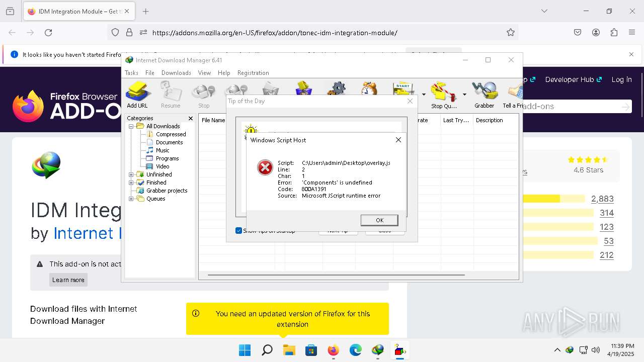This screenshot has width=644, height=362.
Task: Expand the Unfinished category node
Action: tap(131, 174)
